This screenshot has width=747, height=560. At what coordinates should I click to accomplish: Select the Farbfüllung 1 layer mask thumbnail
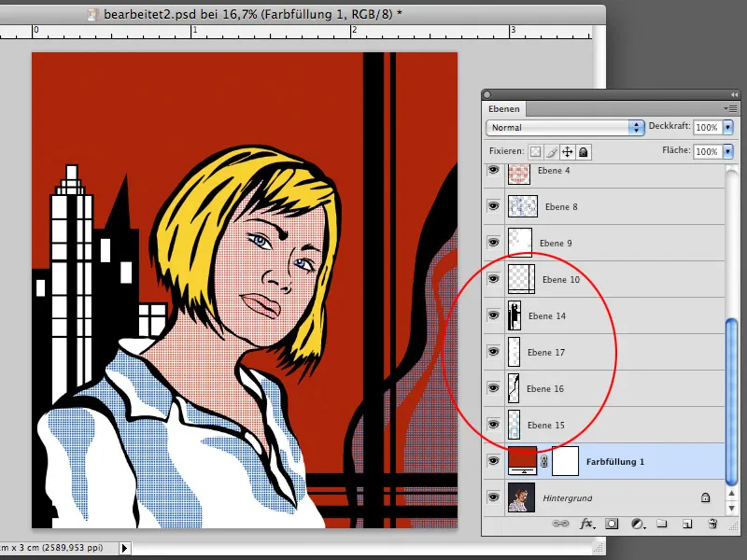point(565,461)
